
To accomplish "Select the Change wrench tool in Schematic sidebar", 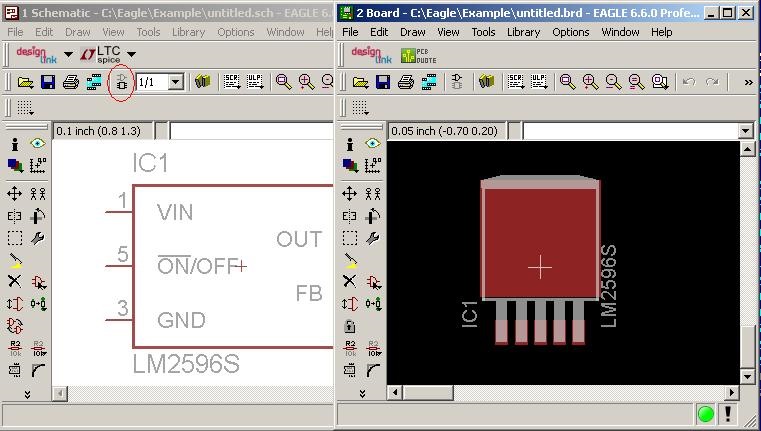I will point(38,238).
